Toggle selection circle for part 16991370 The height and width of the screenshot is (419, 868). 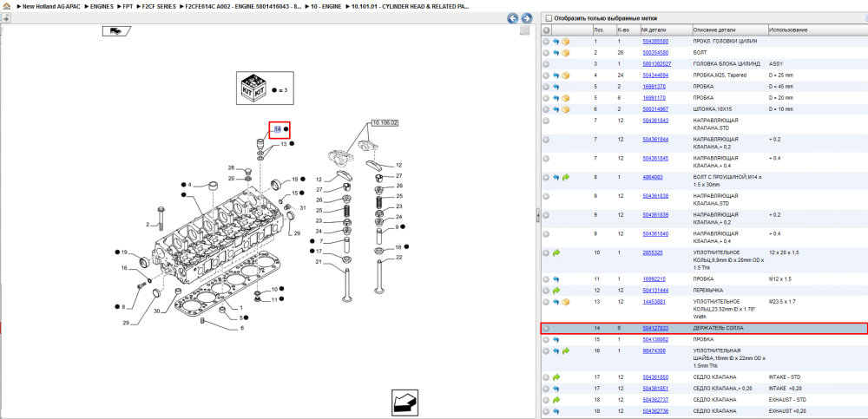pos(546,87)
